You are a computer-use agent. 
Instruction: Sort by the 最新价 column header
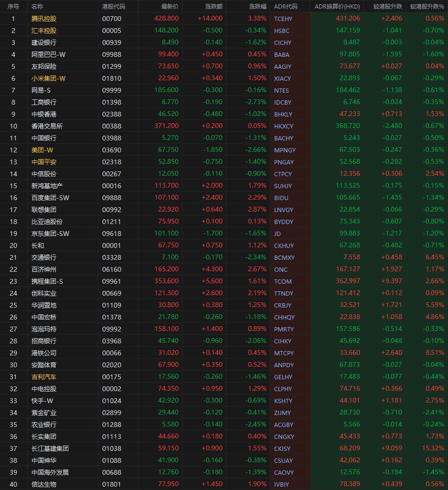point(170,6)
